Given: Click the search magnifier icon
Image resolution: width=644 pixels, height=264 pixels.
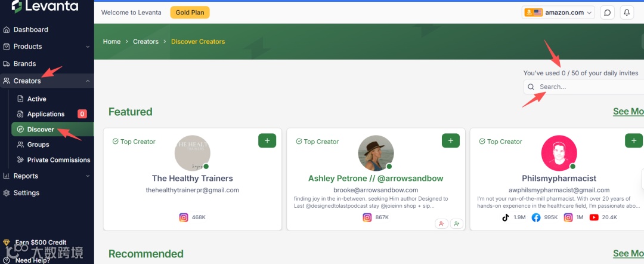Looking at the screenshot, I should coord(531,87).
